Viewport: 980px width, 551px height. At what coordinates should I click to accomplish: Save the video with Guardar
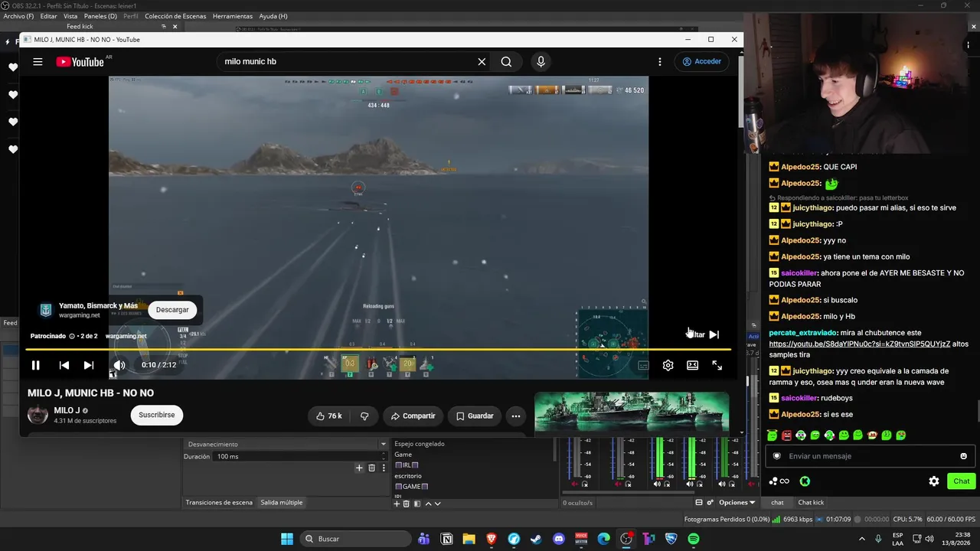[x=475, y=416]
